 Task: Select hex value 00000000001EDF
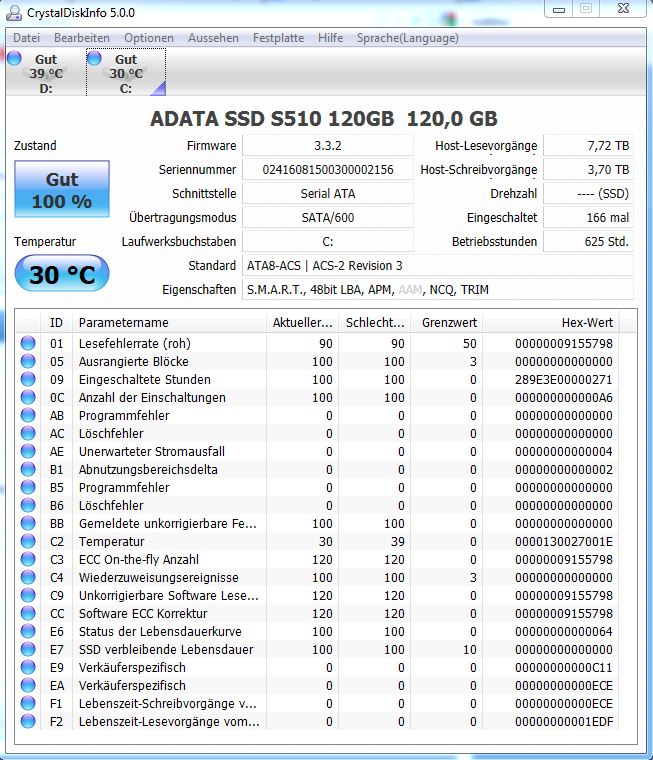tap(564, 721)
